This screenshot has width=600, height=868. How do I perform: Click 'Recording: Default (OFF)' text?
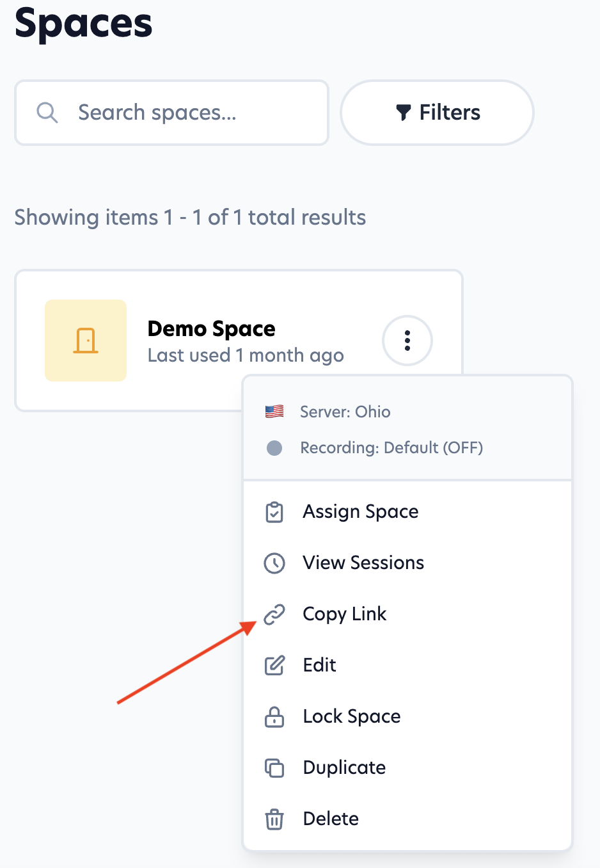pos(391,447)
